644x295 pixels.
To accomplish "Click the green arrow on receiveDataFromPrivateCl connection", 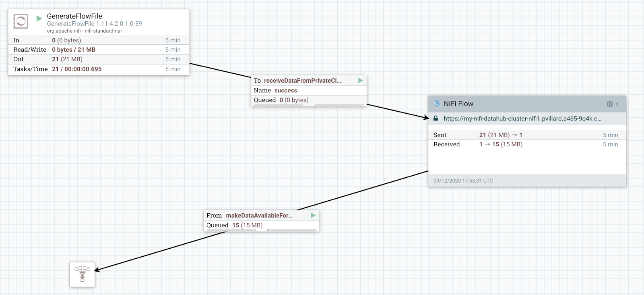I will (361, 81).
